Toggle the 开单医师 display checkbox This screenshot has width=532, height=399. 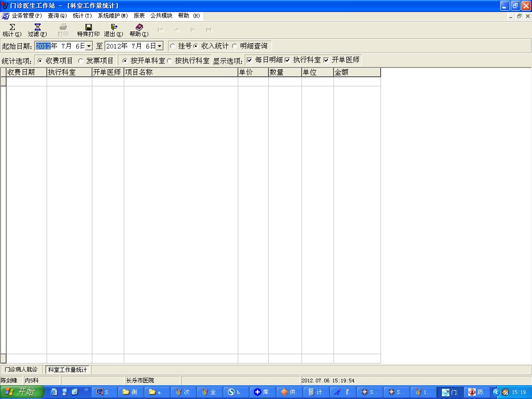pos(326,60)
